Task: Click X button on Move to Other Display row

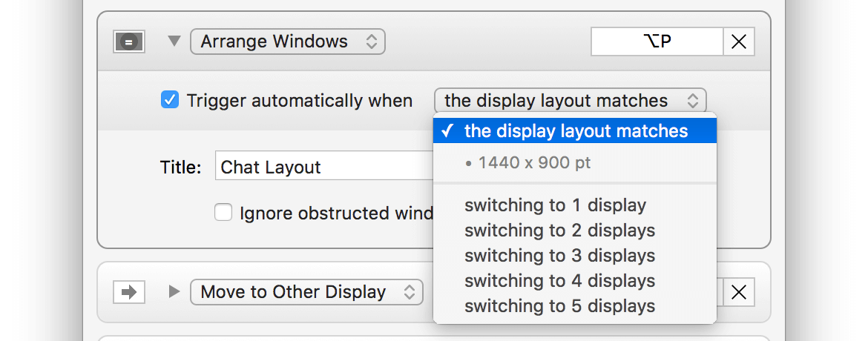Action: [739, 292]
